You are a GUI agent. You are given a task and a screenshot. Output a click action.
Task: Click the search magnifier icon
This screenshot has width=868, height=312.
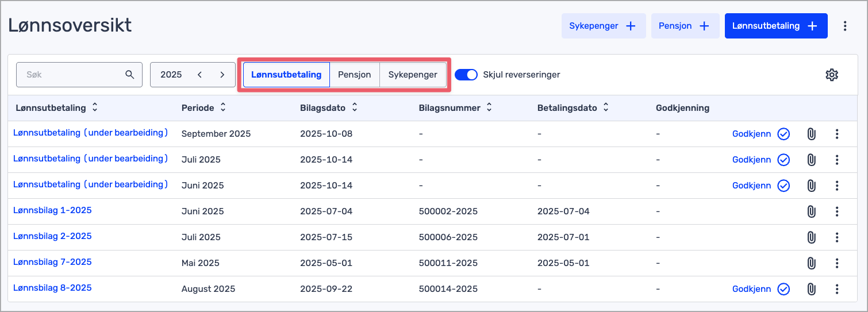pos(129,75)
